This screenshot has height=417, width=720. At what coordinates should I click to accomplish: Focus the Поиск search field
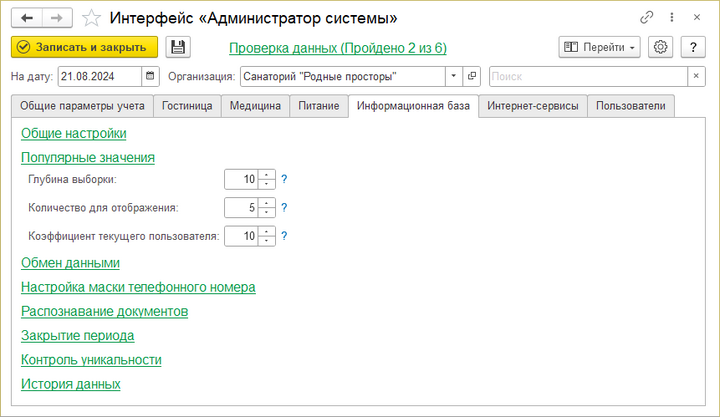click(x=588, y=76)
